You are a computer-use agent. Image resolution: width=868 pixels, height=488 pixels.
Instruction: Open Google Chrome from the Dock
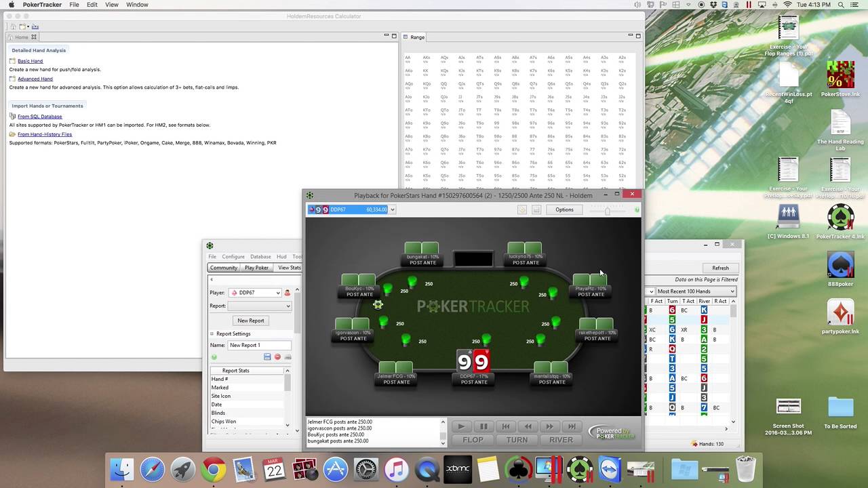coord(213,470)
